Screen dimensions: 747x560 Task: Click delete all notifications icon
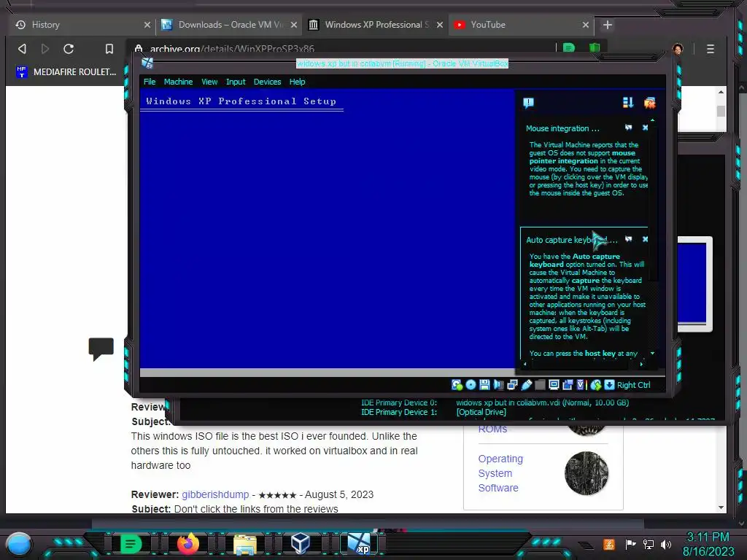click(649, 103)
